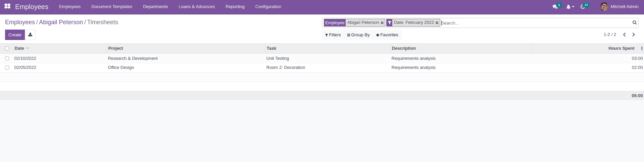Open the Filters dropdown
This screenshot has height=162, width=644.
333,35
